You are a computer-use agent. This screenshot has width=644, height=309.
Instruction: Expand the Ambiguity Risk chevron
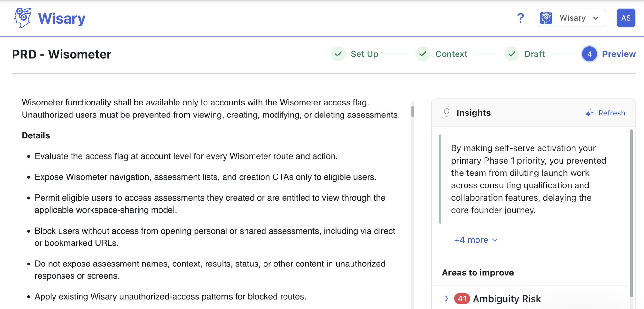[x=446, y=299]
